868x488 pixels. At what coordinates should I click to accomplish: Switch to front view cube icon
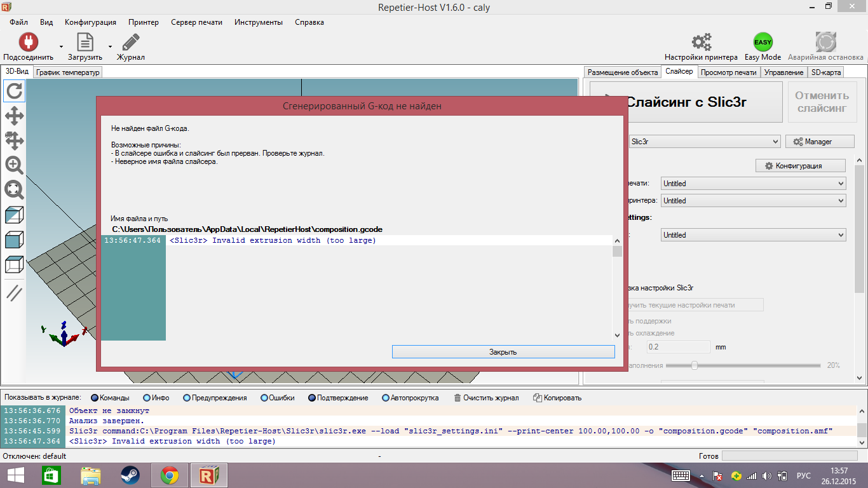pyautogui.click(x=14, y=240)
